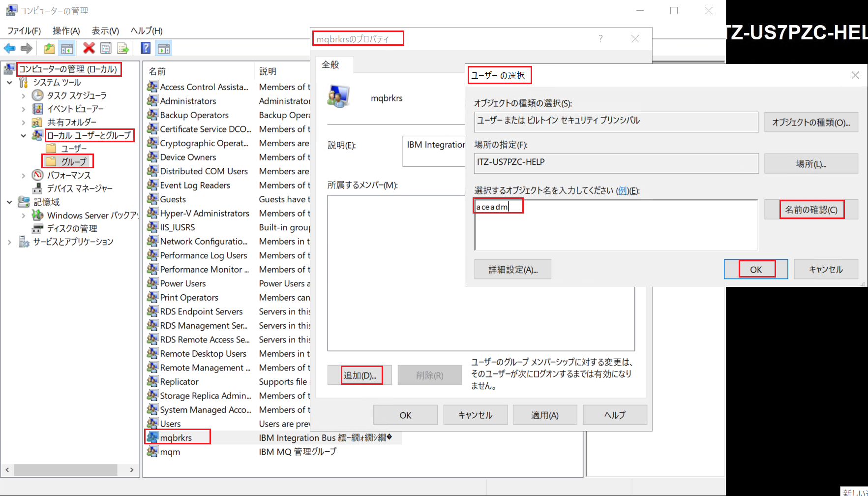
Task: Collapse the 記憶域 tree node
Action: pyautogui.click(x=9, y=202)
